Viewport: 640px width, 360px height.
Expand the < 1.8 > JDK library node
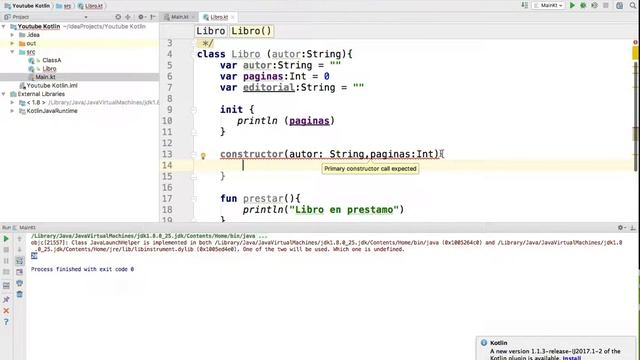(12, 102)
